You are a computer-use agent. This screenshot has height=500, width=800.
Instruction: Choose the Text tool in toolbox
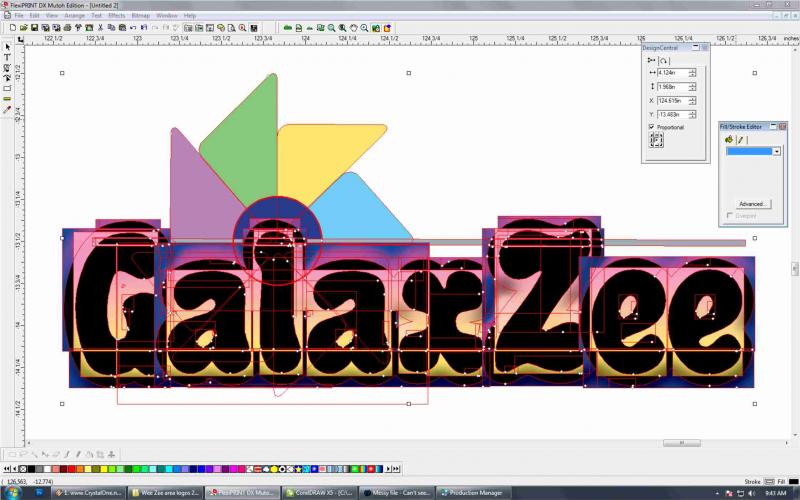tap(7, 57)
